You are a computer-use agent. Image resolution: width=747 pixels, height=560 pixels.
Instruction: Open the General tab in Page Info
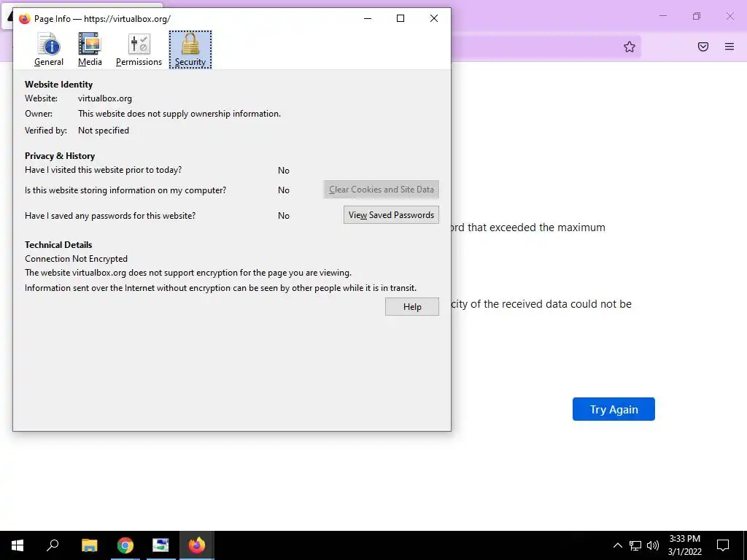coord(49,50)
